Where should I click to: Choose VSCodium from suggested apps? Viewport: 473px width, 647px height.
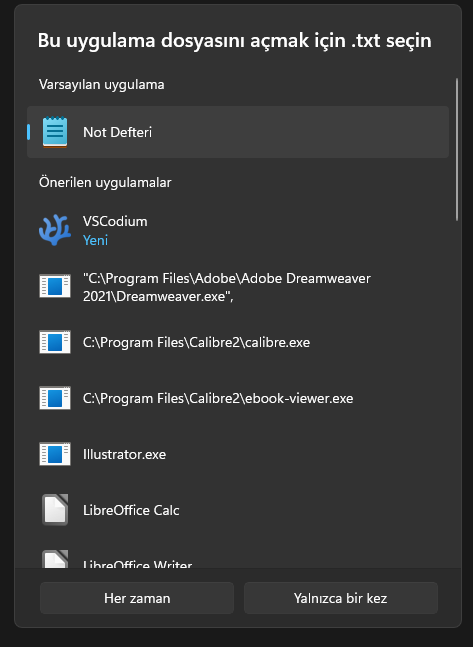(x=238, y=230)
